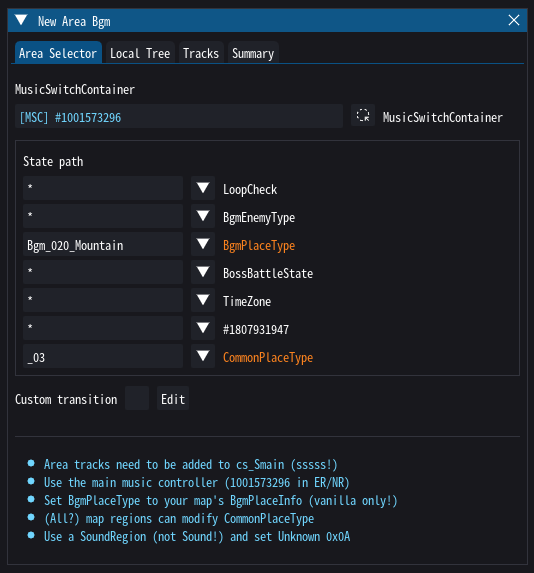Toggle the Custom transition checkbox
Screen dimensions: 534x573
[x=137, y=398]
